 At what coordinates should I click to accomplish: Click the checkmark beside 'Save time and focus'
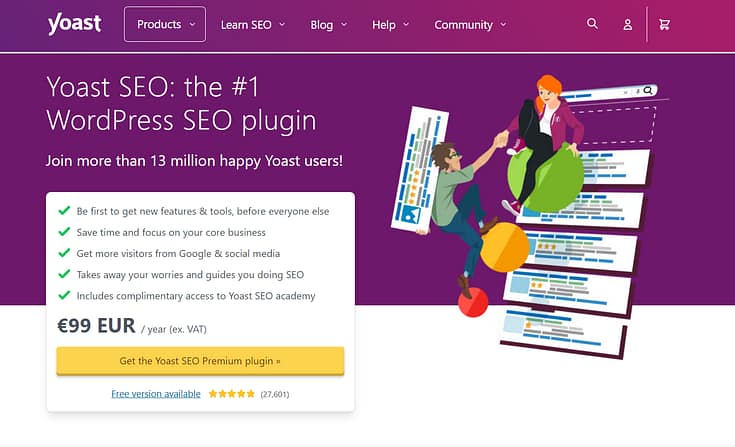(x=64, y=231)
